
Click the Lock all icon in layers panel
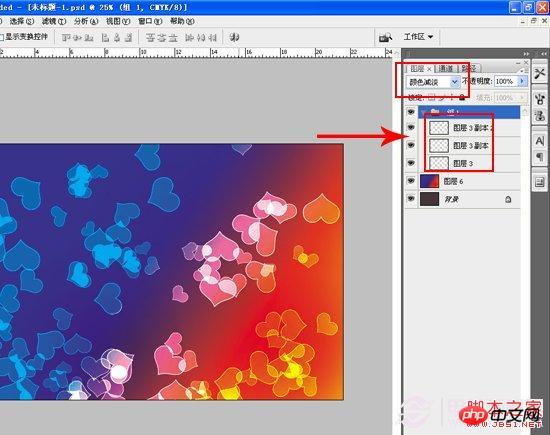click(462, 97)
